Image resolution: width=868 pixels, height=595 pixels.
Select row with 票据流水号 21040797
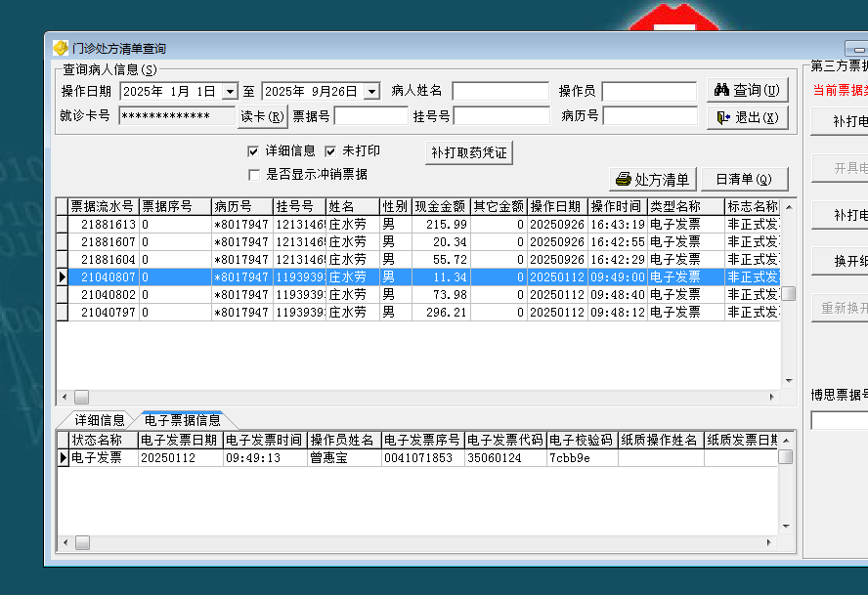point(418,313)
